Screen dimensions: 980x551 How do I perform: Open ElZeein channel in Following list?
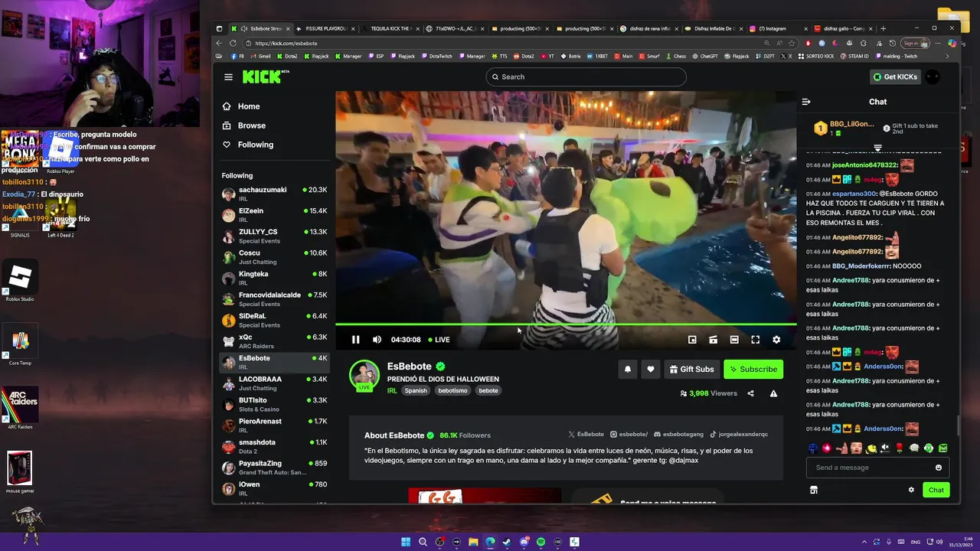click(x=276, y=215)
